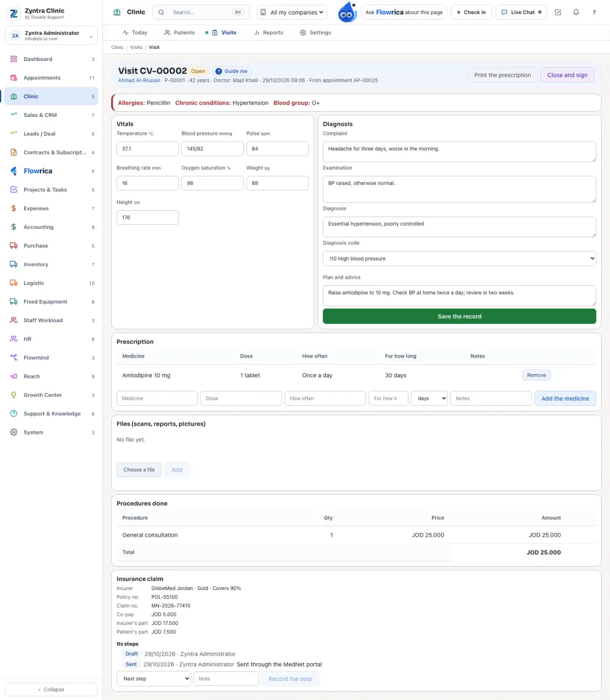Open the clinic Settings tab
The width and height of the screenshot is (610, 700).
pos(315,32)
